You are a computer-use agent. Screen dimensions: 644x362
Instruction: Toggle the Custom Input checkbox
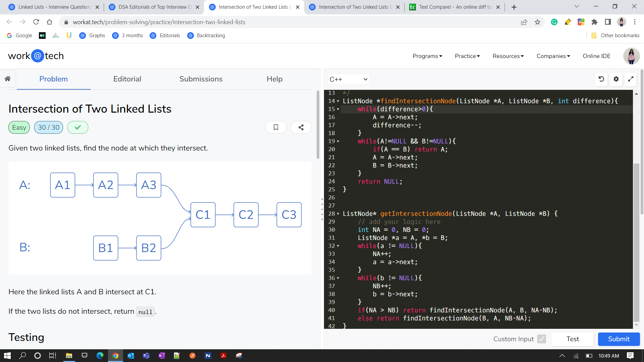pyautogui.click(x=541, y=339)
